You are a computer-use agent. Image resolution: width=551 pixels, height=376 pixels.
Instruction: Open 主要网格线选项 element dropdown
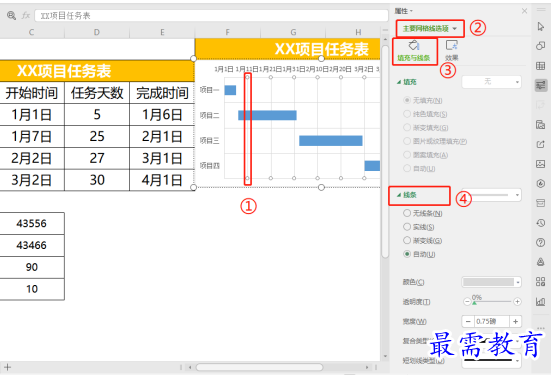[430, 28]
